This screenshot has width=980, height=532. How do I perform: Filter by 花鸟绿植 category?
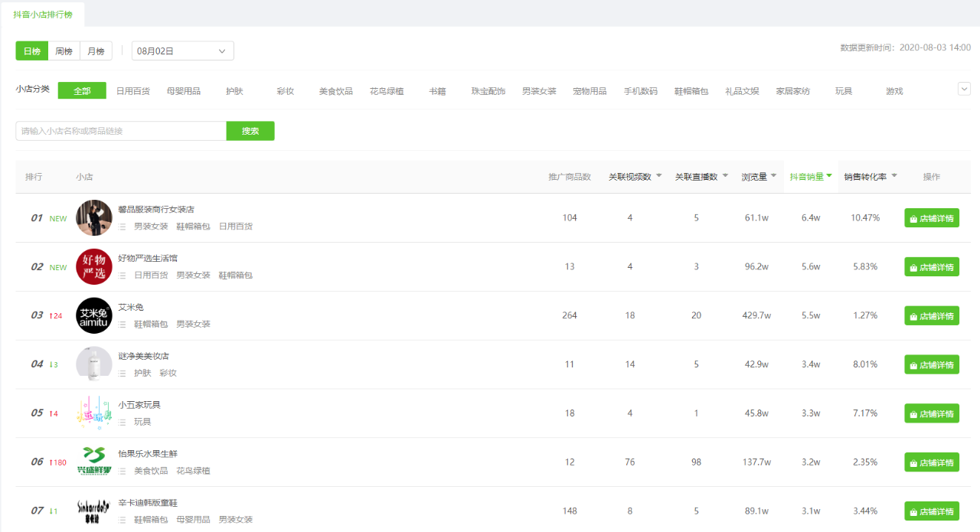tap(387, 91)
